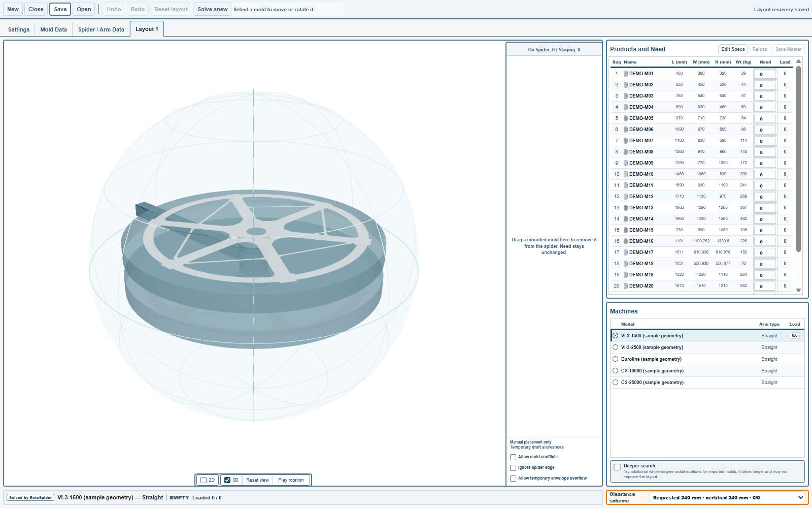Go to Spider / Arm Data tab

pos(101,29)
